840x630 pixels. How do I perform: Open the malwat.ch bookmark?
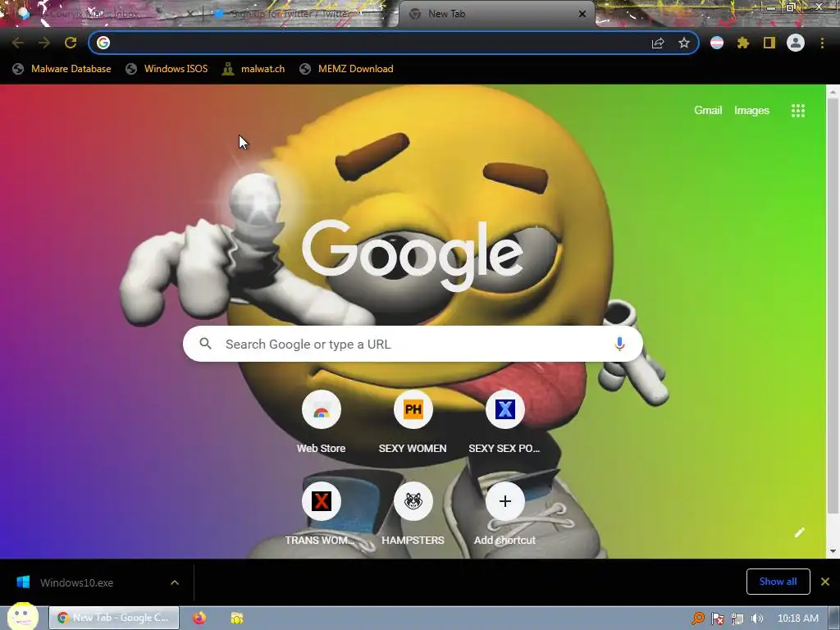click(x=253, y=69)
